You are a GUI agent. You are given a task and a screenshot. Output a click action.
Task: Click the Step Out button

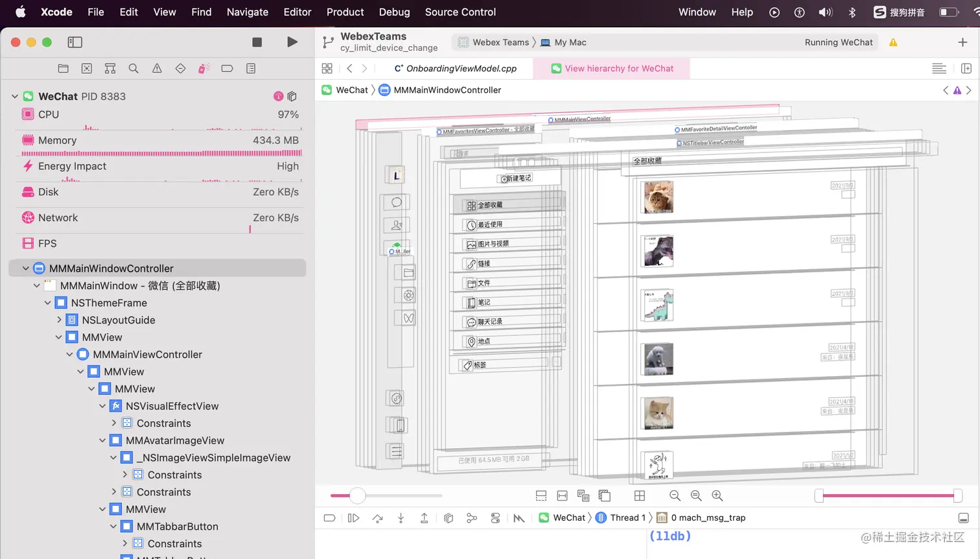(x=425, y=517)
